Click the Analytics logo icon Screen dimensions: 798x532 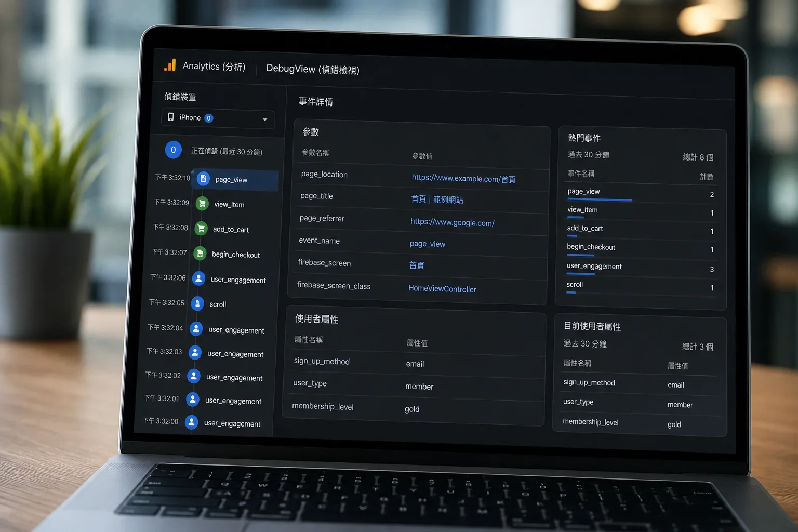(170, 65)
